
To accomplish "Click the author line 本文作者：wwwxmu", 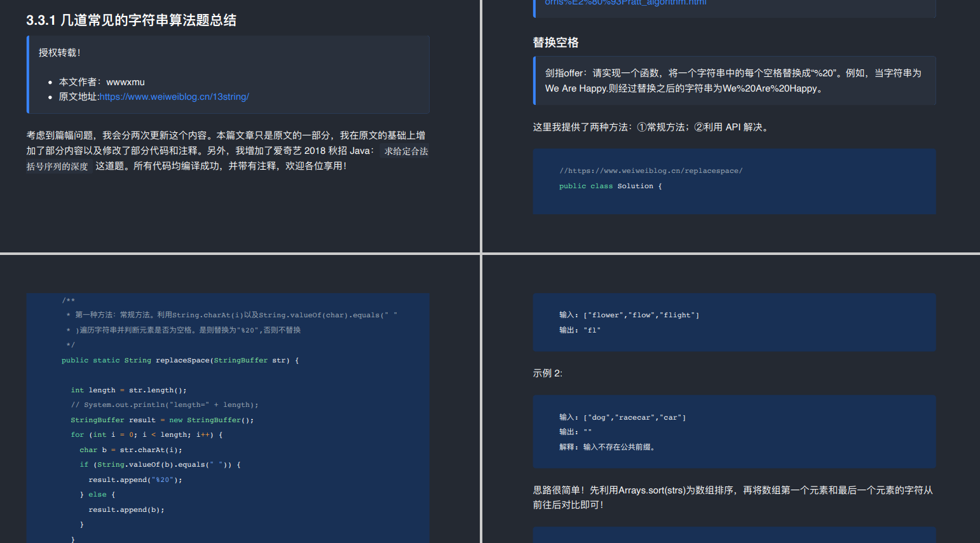I will pos(102,82).
